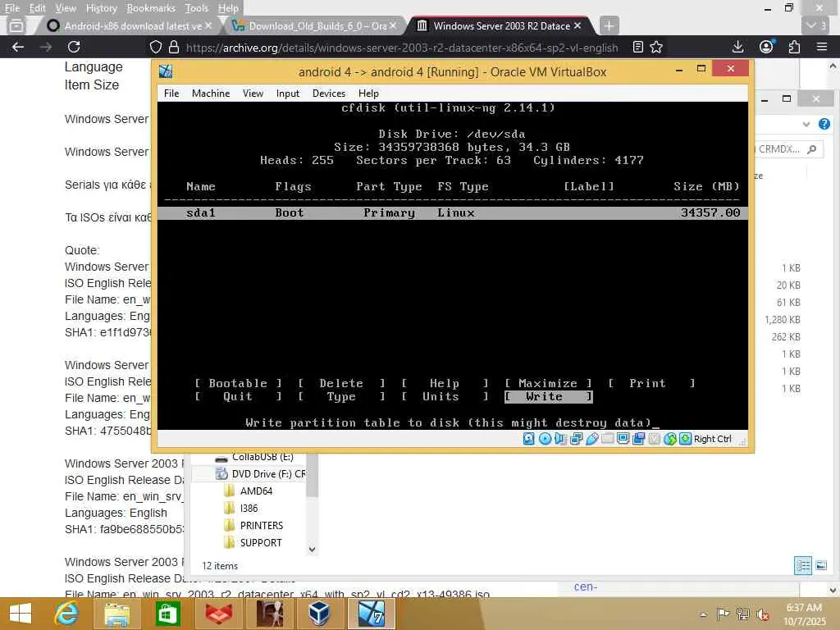The width and height of the screenshot is (840, 630).
Task: Open USB devices icon in VirtualBox status bar
Action: click(592, 439)
